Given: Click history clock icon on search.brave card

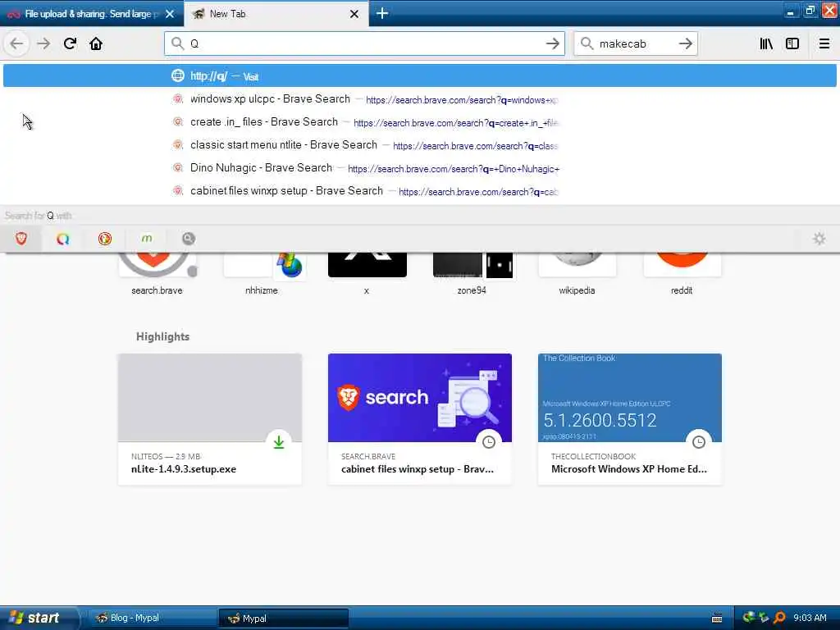Looking at the screenshot, I should 489,442.
